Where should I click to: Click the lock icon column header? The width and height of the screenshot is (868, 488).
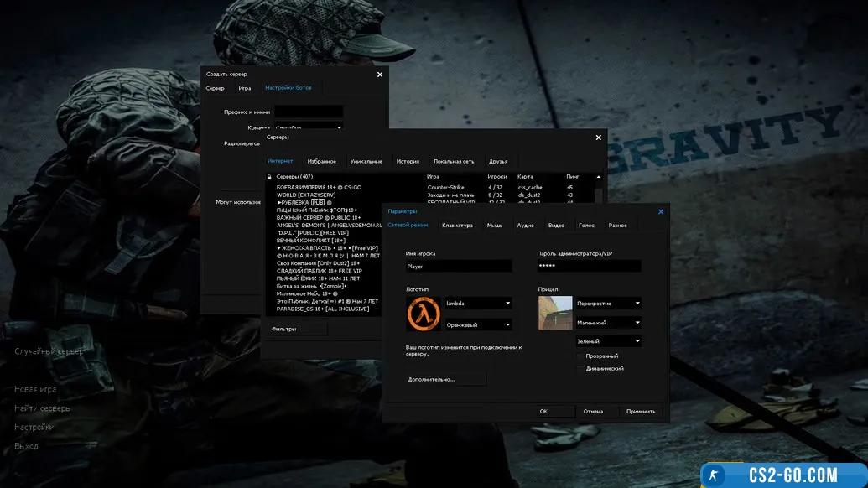tap(269, 177)
